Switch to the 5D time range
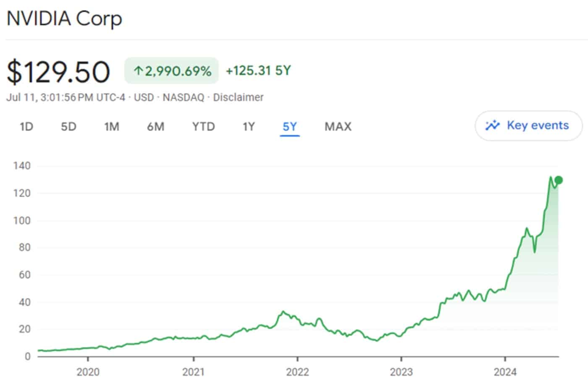Image resolution: width=588 pixels, height=380 pixels. point(68,126)
